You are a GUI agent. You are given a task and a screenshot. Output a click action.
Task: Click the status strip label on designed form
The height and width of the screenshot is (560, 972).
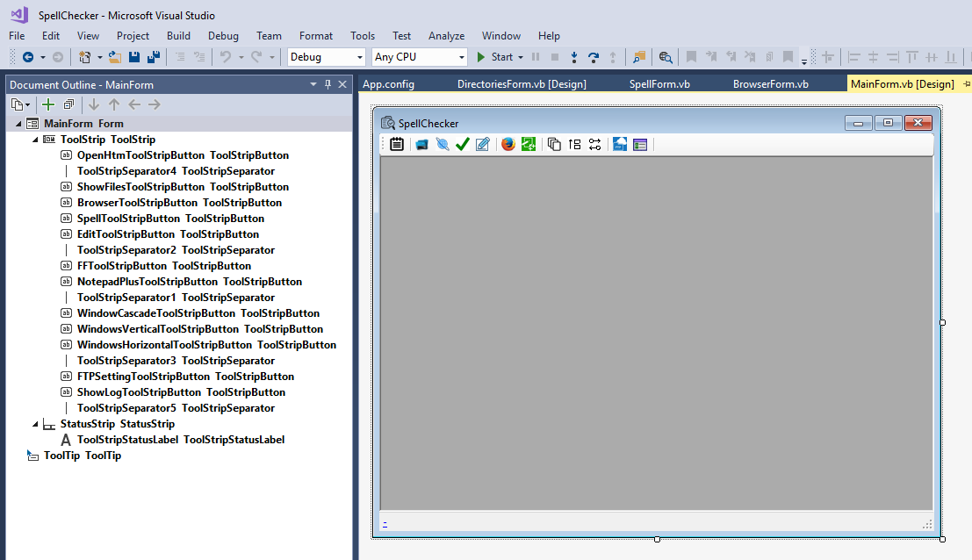tap(385, 523)
